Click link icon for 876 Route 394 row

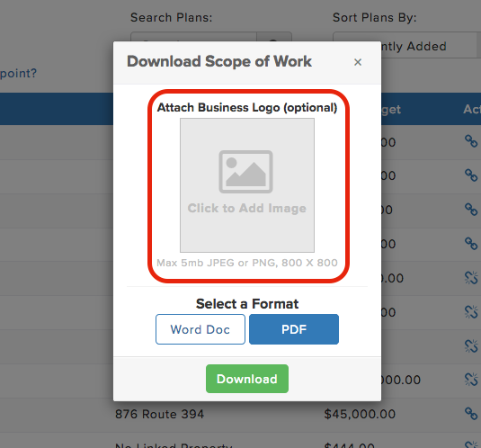pos(471,414)
